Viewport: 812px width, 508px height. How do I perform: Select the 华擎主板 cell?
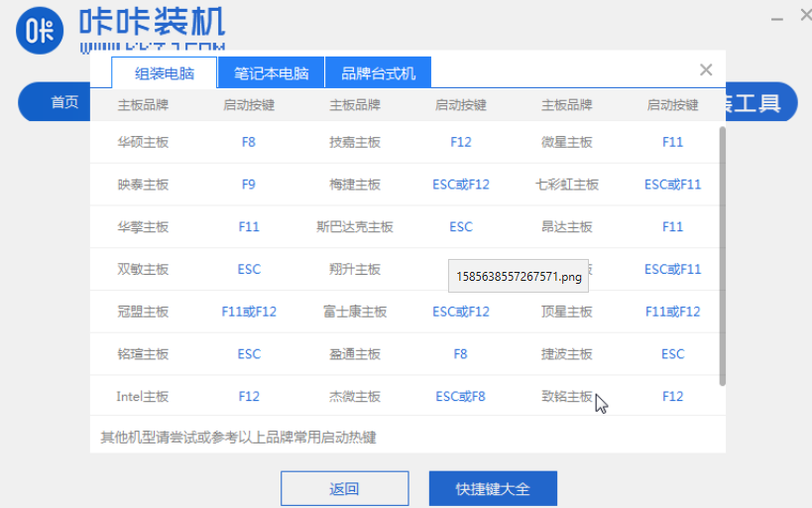coord(143,227)
